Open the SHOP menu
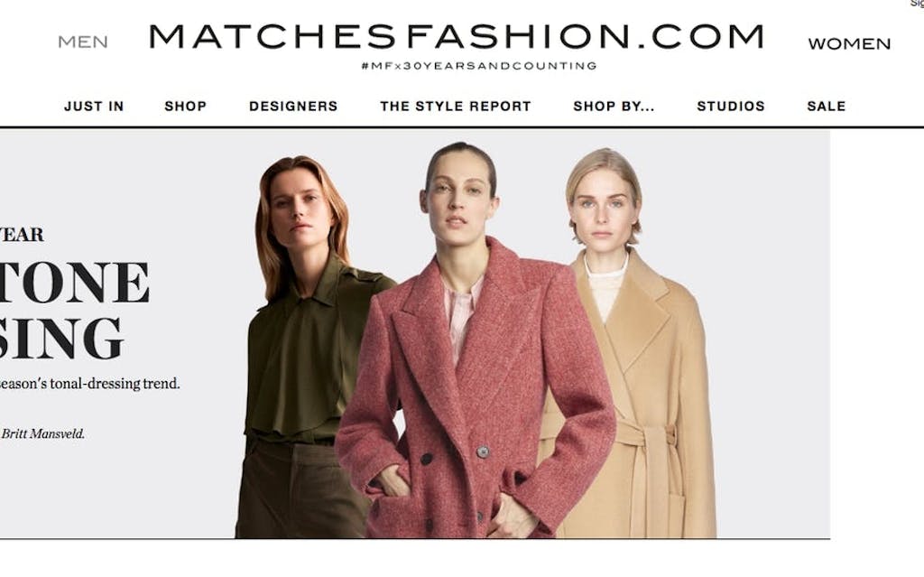Image resolution: width=924 pixels, height=577 pixels. [x=186, y=107]
